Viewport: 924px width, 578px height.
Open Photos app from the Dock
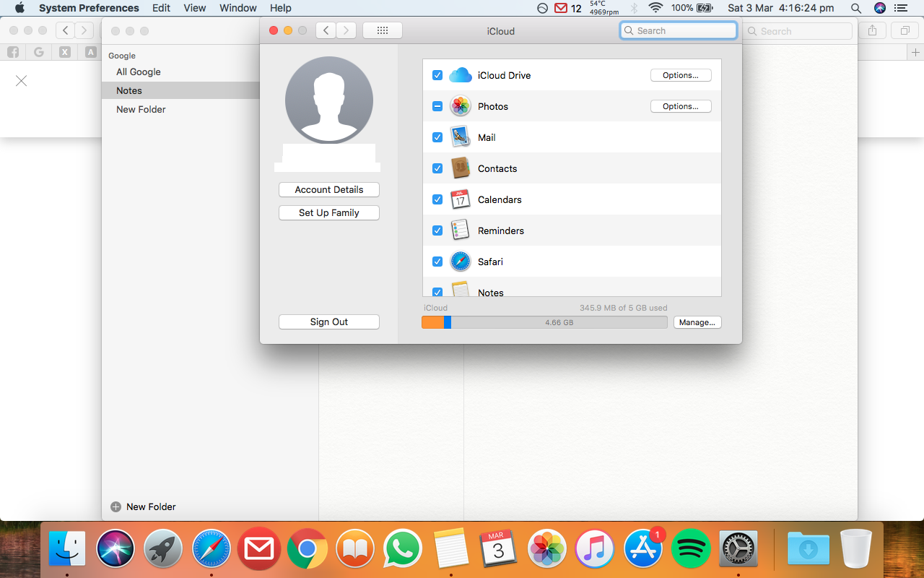click(547, 548)
